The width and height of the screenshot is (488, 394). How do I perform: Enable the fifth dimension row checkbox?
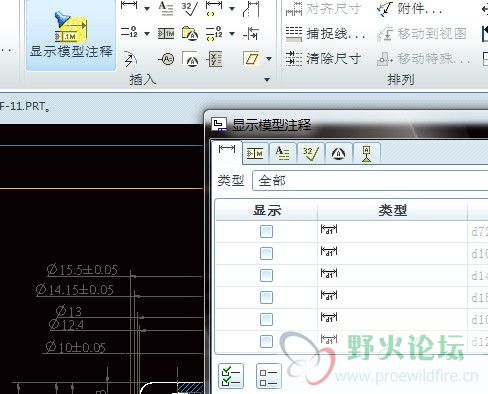tap(266, 319)
